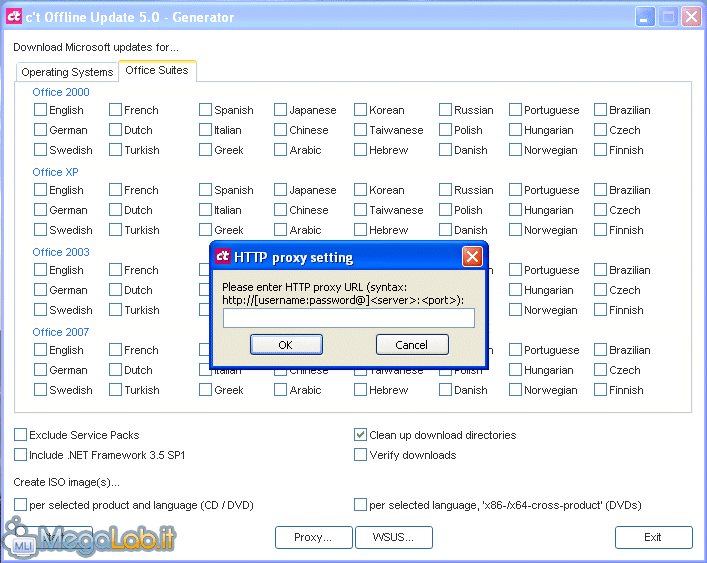The width and height of the screenshot is (707, 563).
Task: Check Arabic under Office 2007
Action: tap(280, 389)
